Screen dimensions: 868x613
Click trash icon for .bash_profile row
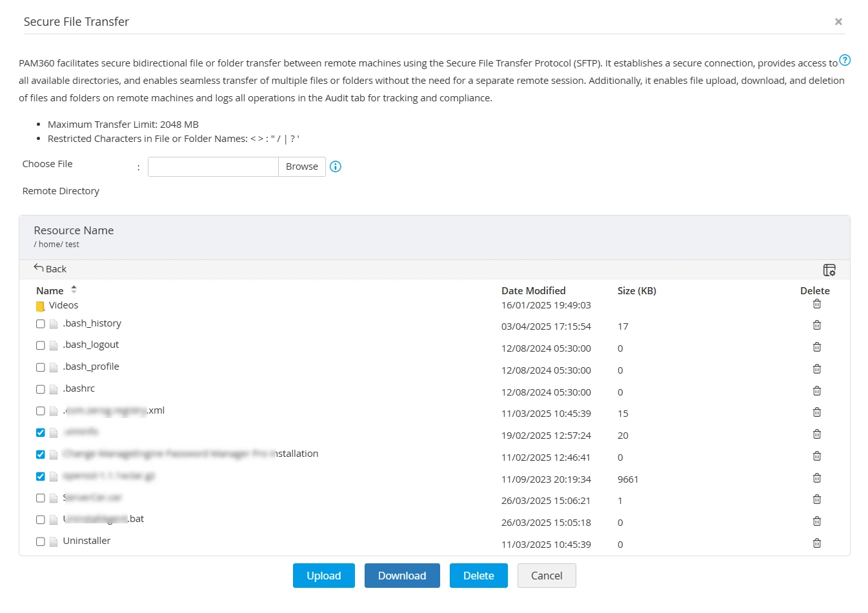pyautogui.click(x=817, y=369)
